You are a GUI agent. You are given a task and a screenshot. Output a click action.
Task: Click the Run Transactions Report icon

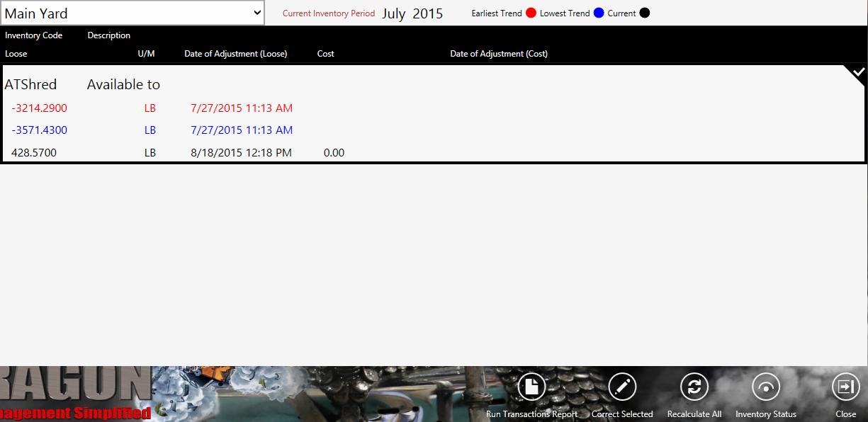pyautogui.click(x=532, y=387)
